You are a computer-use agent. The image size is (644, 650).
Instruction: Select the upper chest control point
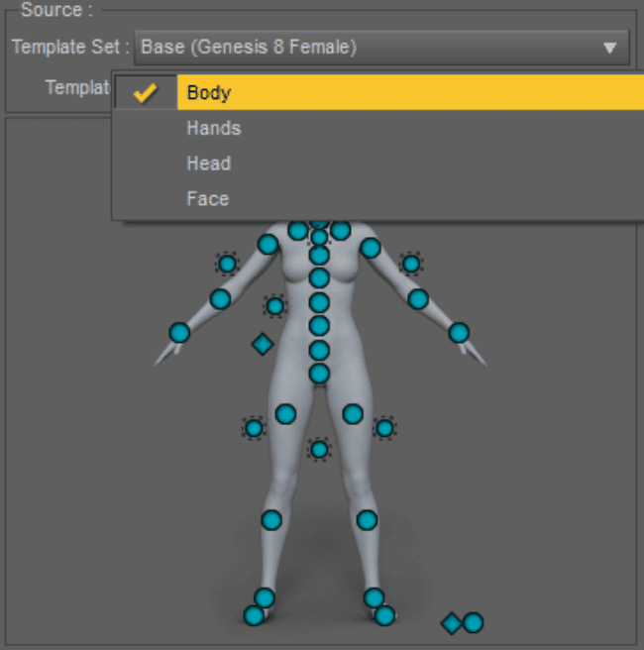(x=319, y=255)
